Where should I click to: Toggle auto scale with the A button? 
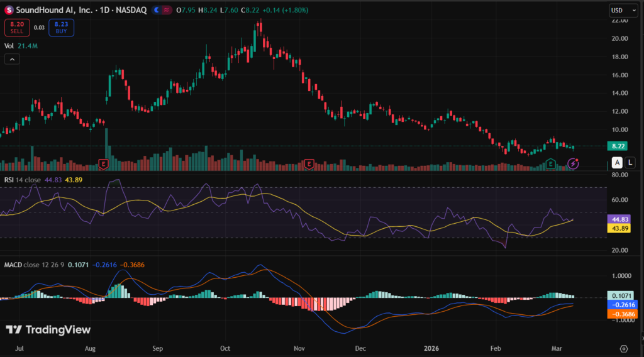pyautogui.click(x=617, y=163)
